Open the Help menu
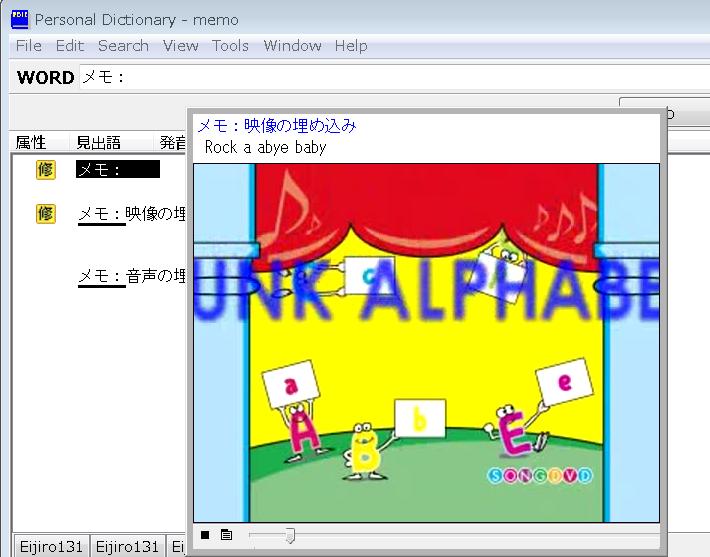 (351, 46)
